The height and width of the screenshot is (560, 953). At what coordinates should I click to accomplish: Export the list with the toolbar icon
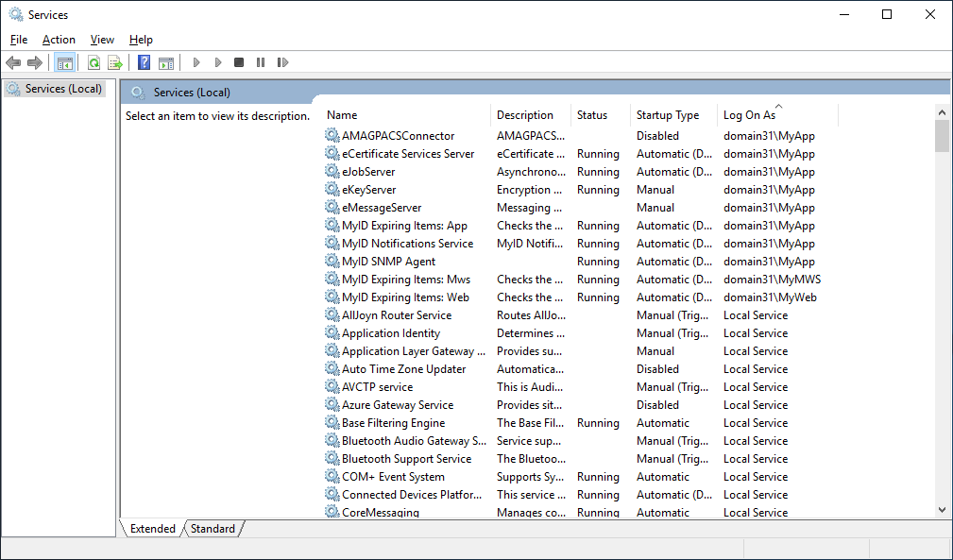coord(115,62)
